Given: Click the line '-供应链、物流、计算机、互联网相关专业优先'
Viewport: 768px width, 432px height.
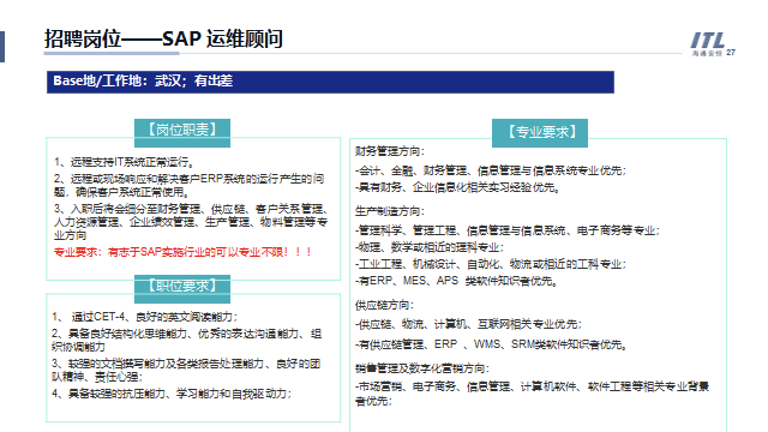Looking at the screenshot, I should (468, 324).
